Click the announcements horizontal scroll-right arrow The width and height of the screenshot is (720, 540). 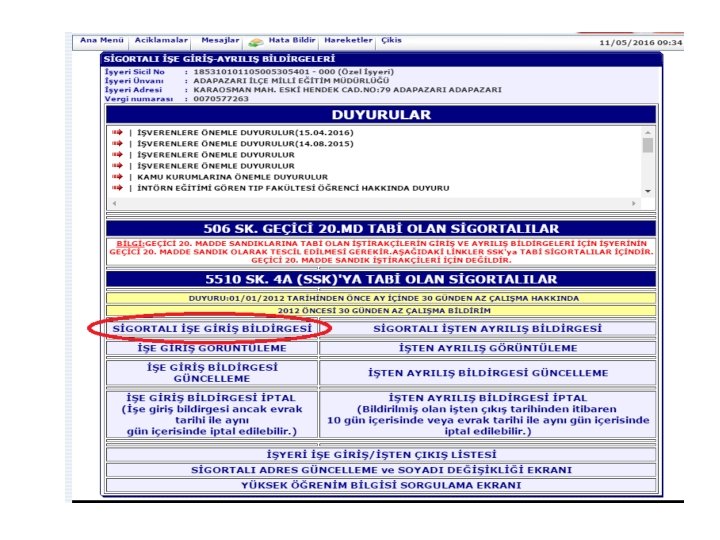(x=634, y=203)
